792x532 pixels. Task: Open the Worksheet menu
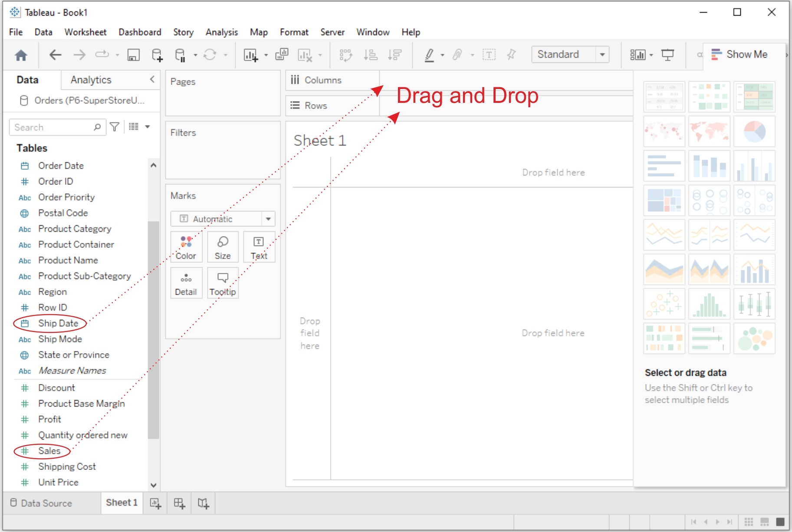coord(85,32)
